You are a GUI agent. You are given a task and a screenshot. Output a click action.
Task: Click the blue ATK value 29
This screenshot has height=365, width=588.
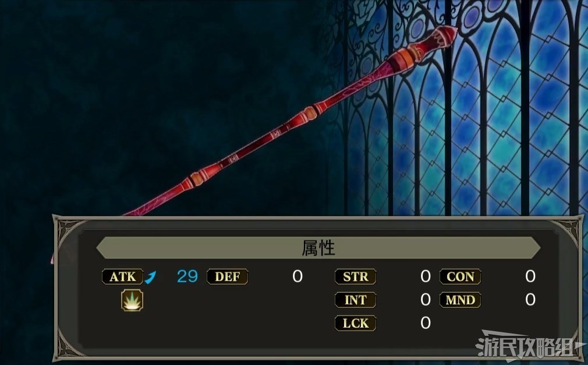coord(187,277)
